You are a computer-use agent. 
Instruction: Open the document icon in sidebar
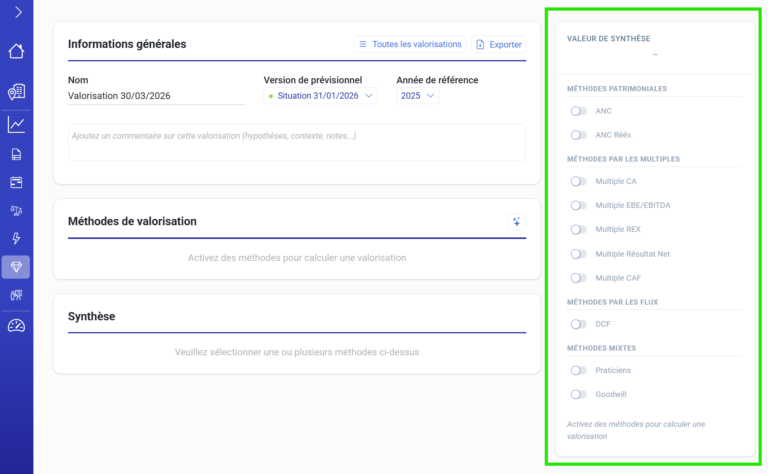16,154
